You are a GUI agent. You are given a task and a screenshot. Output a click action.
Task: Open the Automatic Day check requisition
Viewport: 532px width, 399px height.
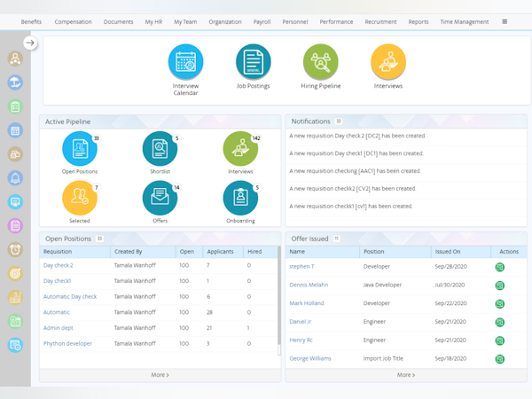(x=70, y=296)
